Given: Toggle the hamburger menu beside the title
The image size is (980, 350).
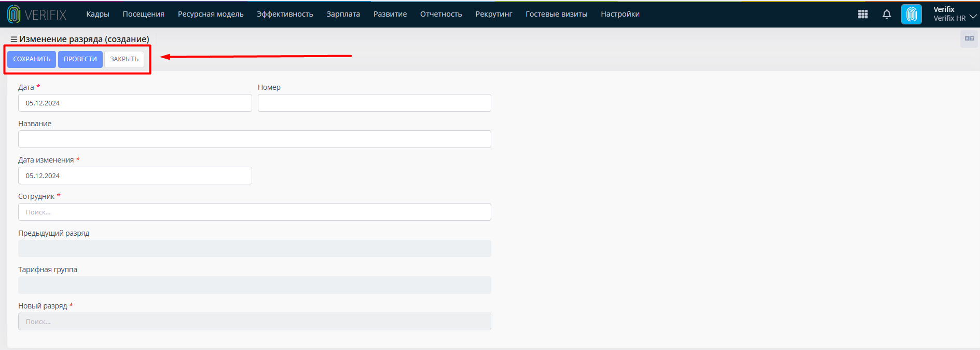Looking at the screenshot, I should tap(14, 39).
